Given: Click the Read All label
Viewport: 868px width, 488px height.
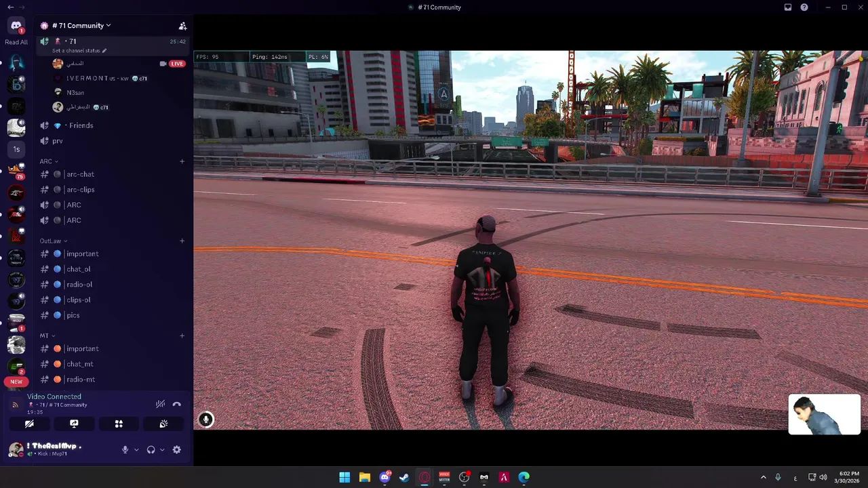Looking at the screenshot, I should pyautogui.click(x=16, y=42).
